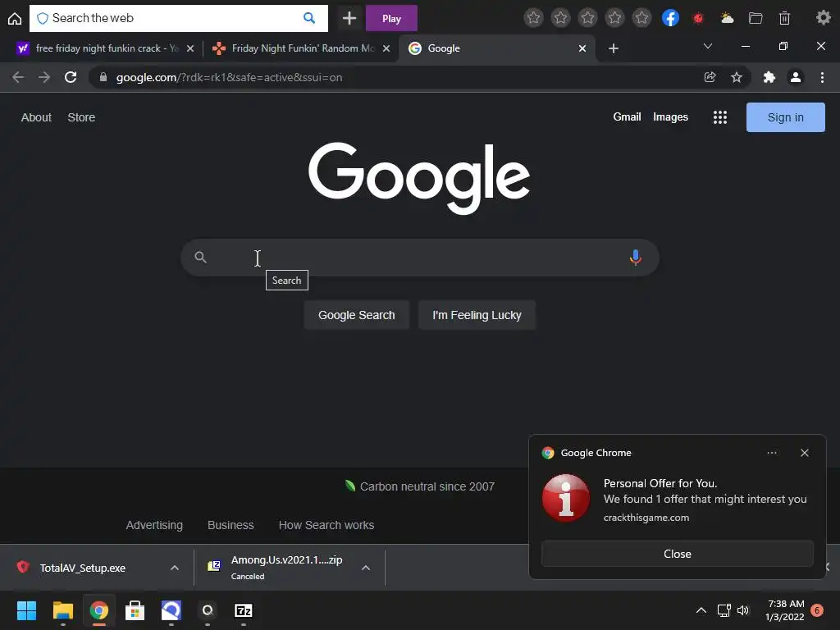
Task: Click Chrome icon in the taskbar
Action: tap(99, 610)
